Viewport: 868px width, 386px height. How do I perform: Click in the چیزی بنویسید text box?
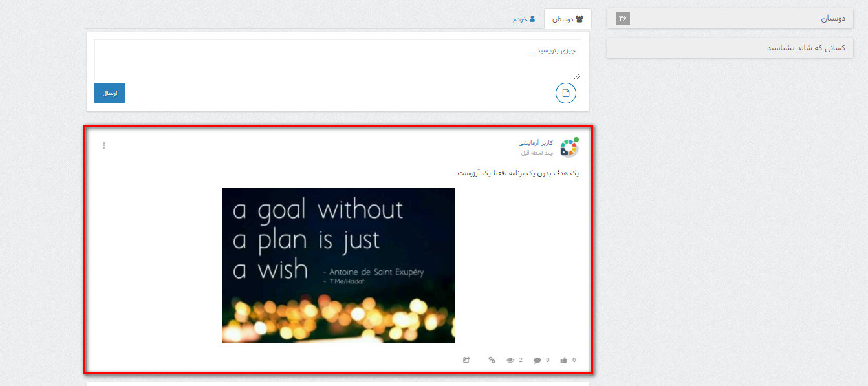338,59
